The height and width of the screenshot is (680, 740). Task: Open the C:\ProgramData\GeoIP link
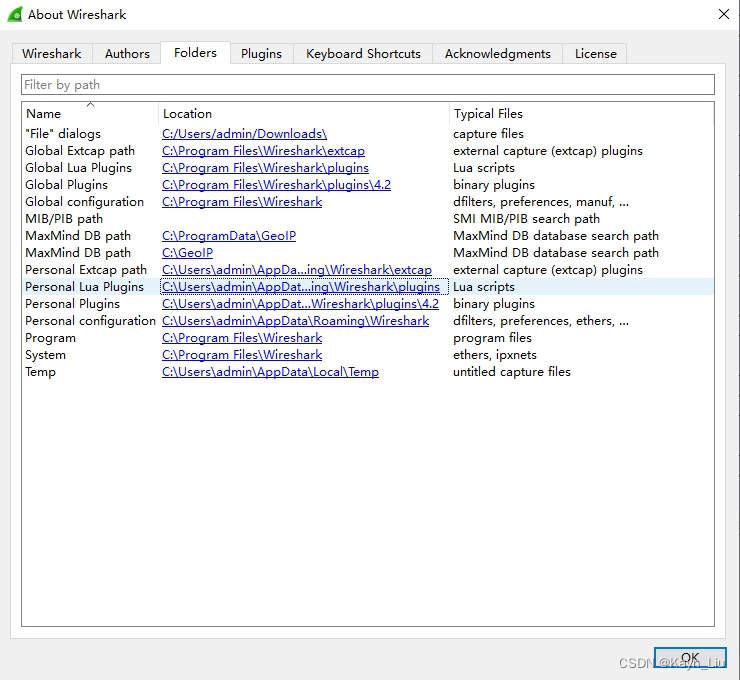pyautogui.click(x=229, y=236)
